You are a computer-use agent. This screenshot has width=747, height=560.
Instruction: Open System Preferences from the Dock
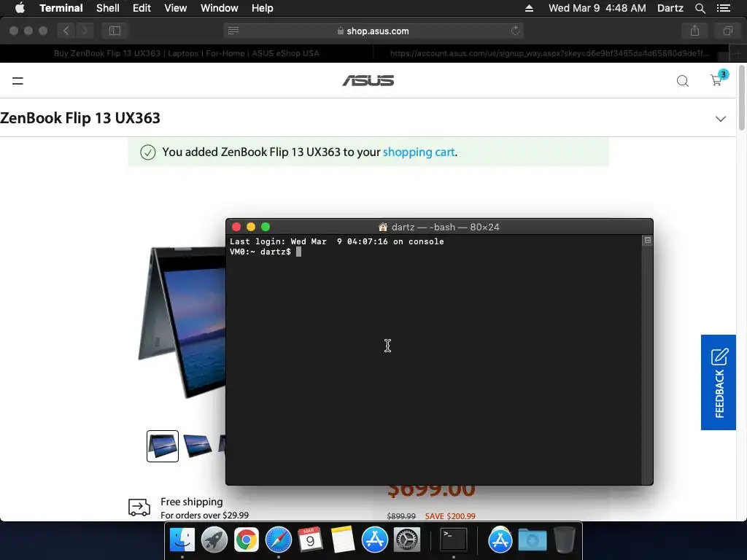click(x=407, y=540)
